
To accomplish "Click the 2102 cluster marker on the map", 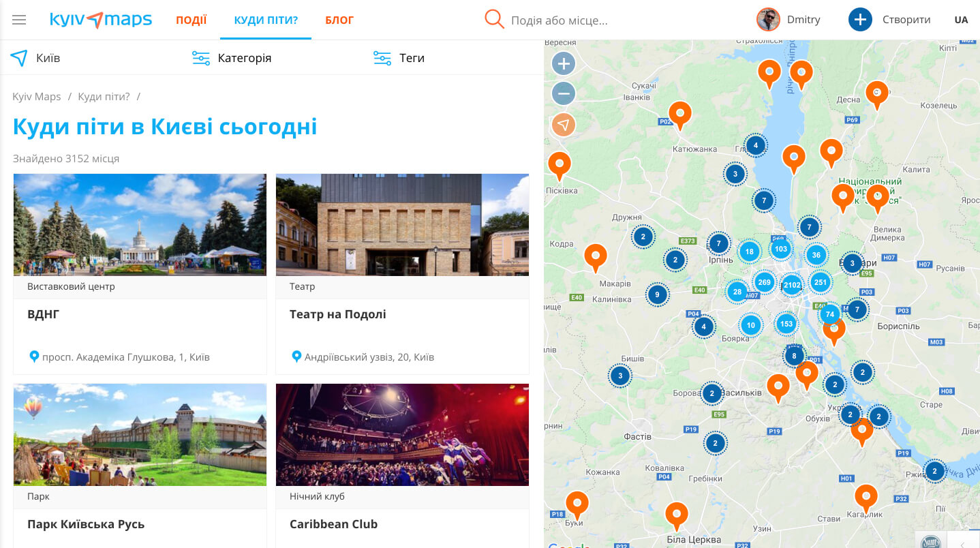I will pyautogui.click(x=792, y=285).
